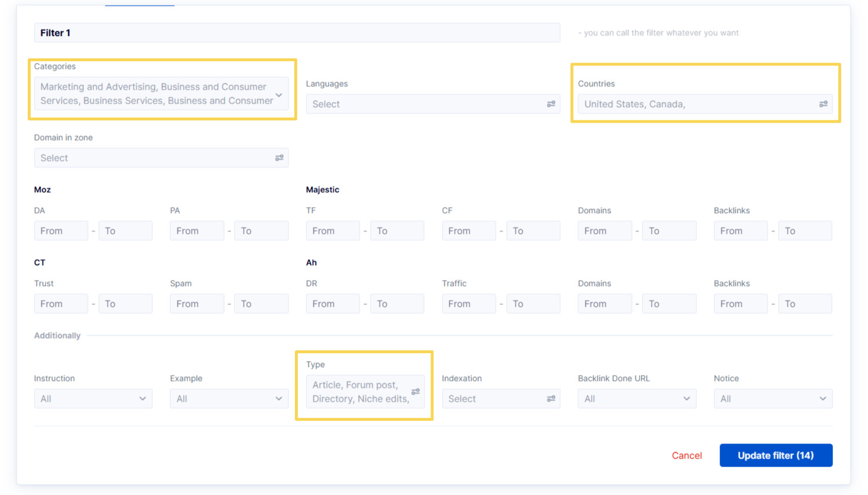Click the Ah Traffic From field
The height and width of the screenshot is (495, 868).
469,303
